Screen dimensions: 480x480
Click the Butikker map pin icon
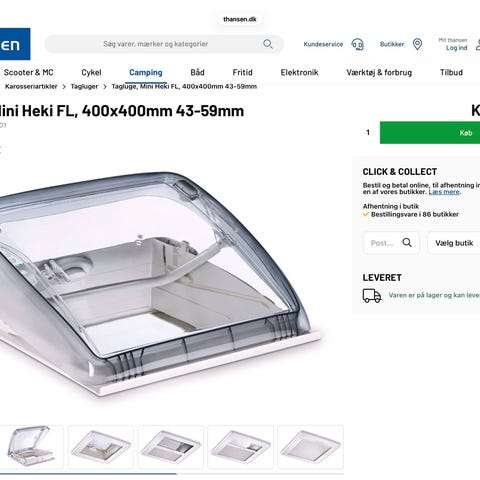point(417,44)
